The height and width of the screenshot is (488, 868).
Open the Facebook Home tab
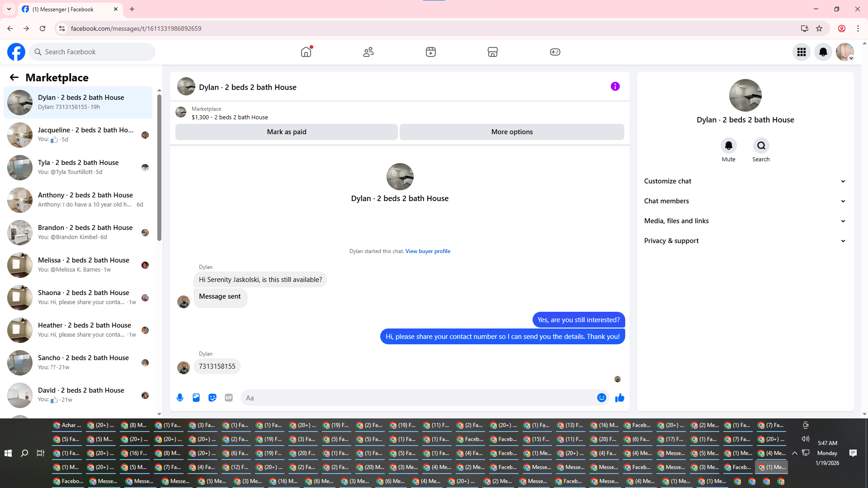click(306, 52)
